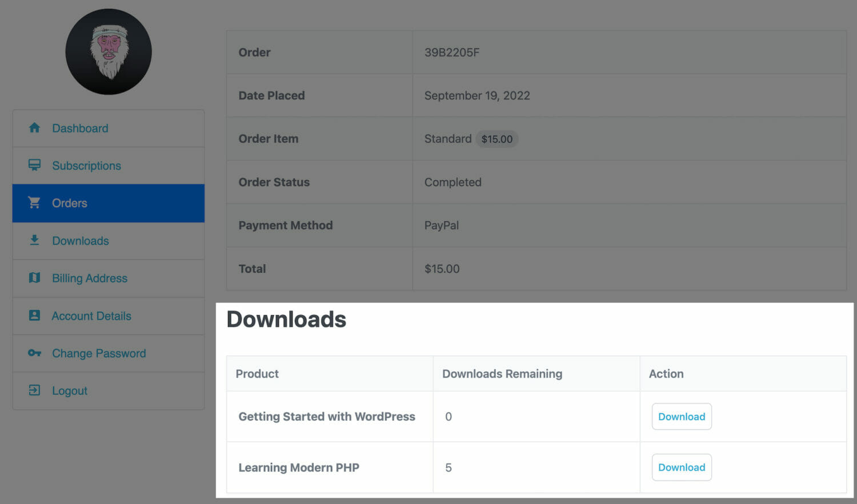The image size is (857, 504).
Task: Click the Learning Modern PHP product name
Action: pos(299,467)
